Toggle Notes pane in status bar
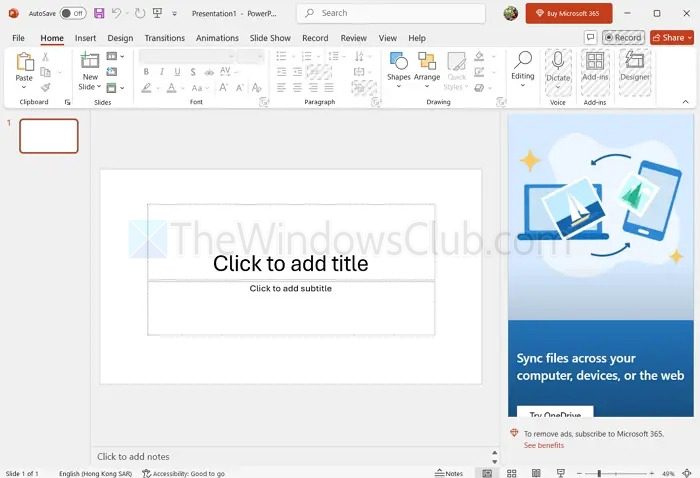 [449, 473]
